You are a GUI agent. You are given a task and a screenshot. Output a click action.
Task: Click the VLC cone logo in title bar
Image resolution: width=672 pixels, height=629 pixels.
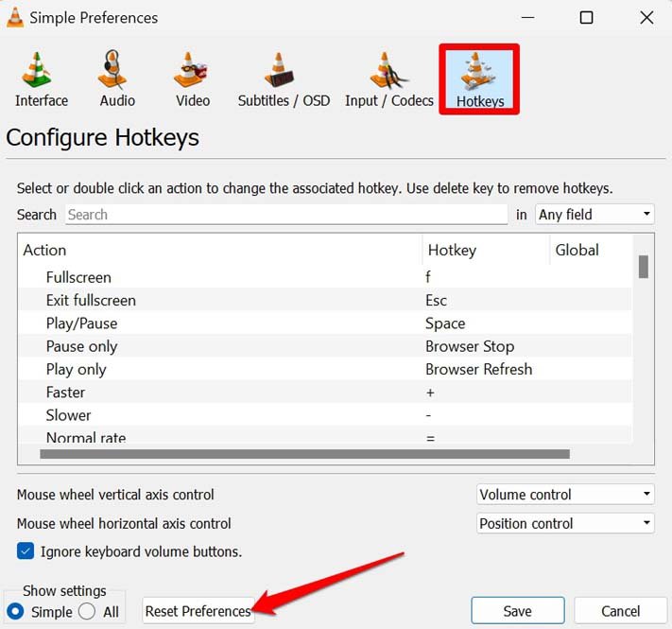15,18
